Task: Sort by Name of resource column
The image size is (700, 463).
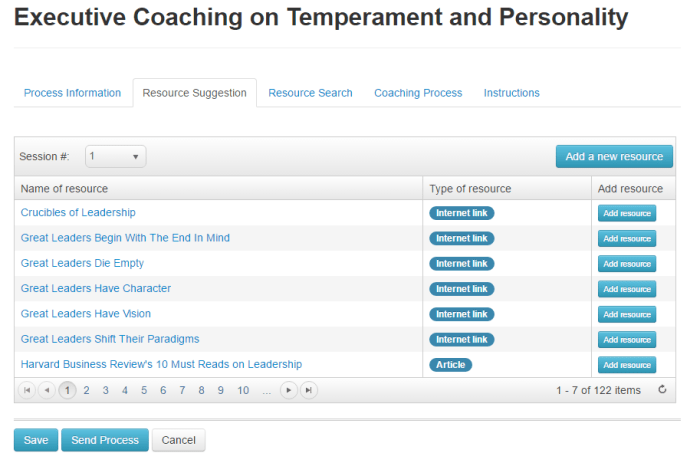Action: pos(65,188)
